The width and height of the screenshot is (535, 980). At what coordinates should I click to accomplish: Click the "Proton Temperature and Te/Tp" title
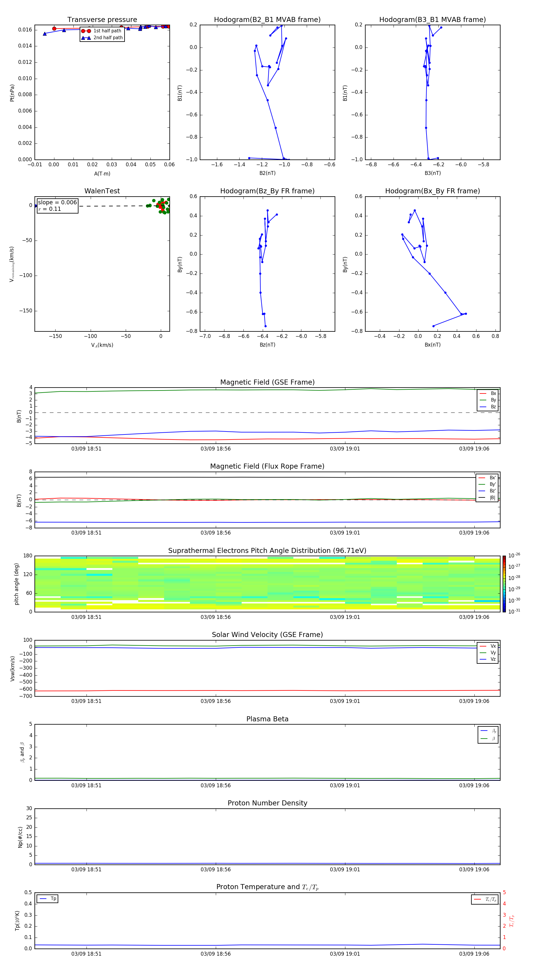[267, 887]
